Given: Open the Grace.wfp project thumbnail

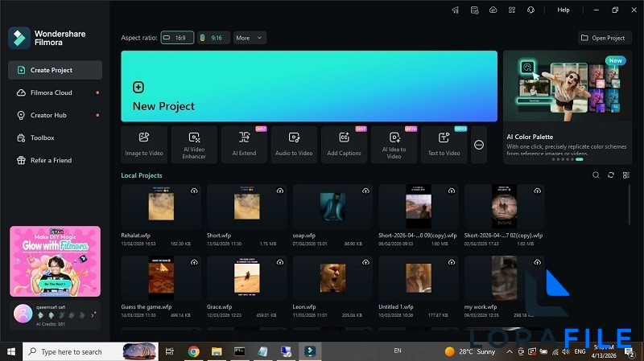Looking at the screenshot, I should coord(247,277).
